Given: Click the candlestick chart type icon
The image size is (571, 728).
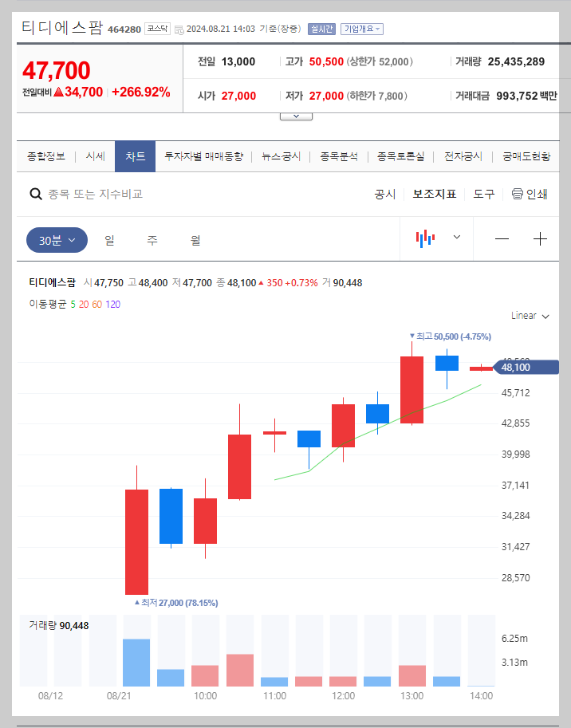Looking at the screenshot, I should (426, 238).
